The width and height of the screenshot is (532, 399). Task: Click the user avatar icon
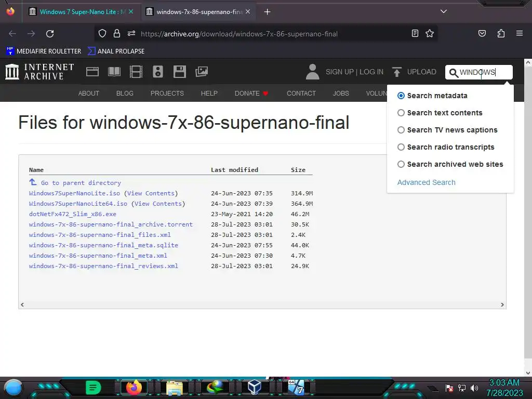click(x=312, y=72)
